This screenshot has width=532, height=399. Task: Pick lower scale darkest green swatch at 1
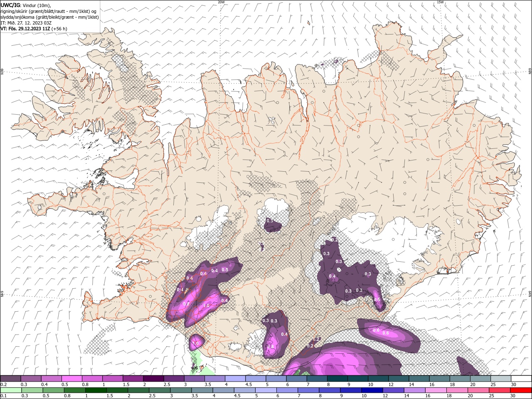96,390
